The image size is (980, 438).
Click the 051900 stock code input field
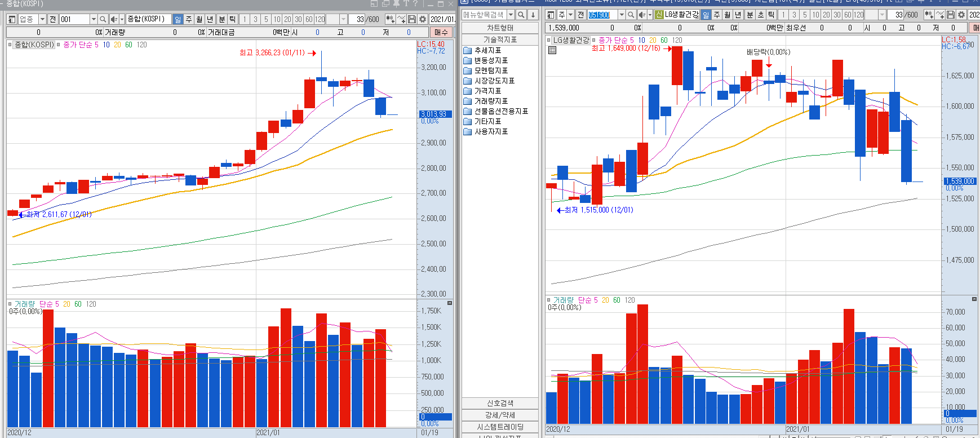pyautogui.click(x=602, y=15)
